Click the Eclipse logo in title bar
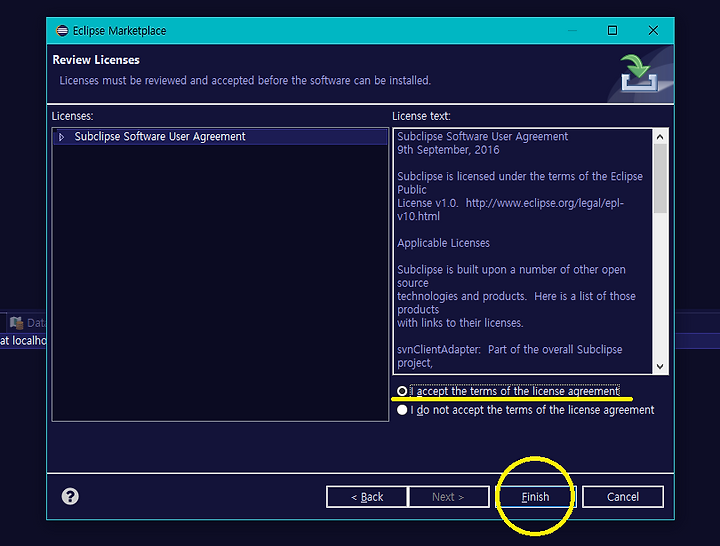This screenshot has height=546, width=720. (62, 31)
